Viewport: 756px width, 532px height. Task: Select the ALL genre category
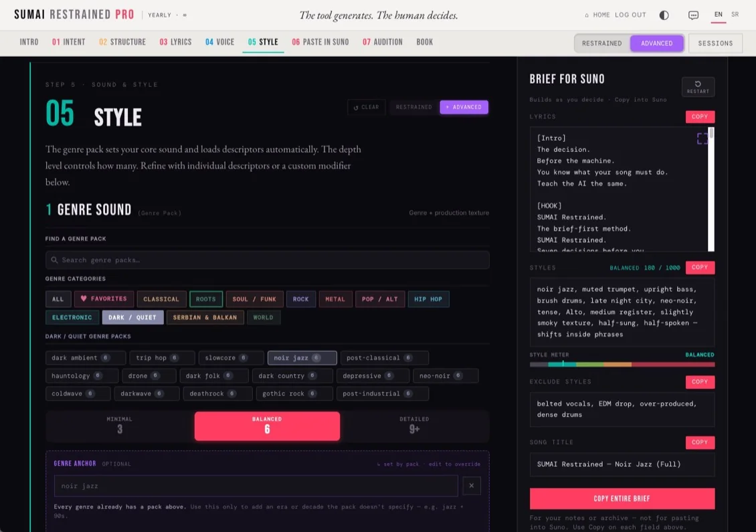(x=58, y=299)
